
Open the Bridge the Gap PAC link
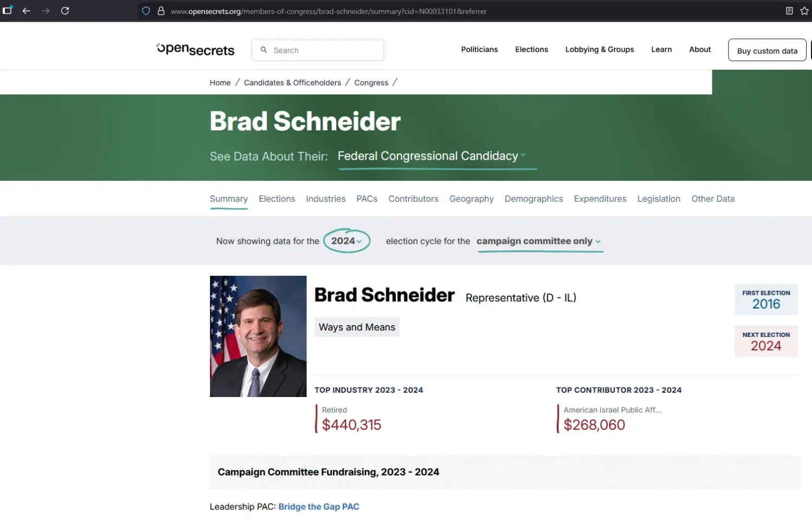pos(319,506)
